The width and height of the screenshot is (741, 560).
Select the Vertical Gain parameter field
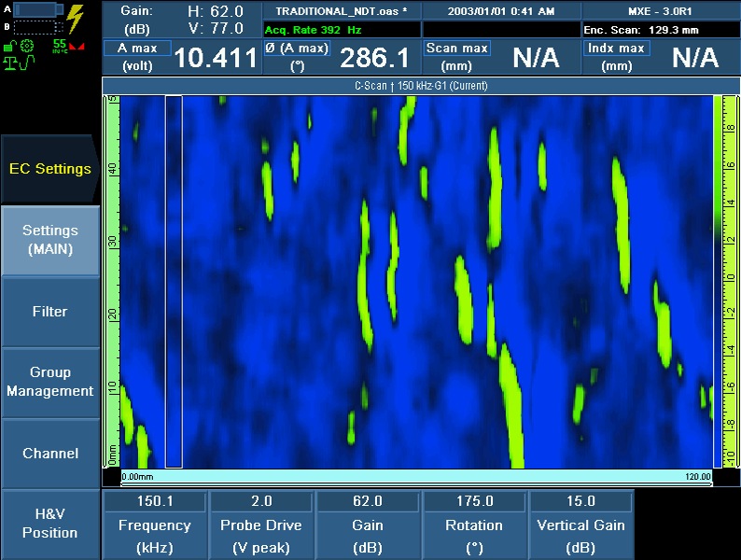[580, 525]
